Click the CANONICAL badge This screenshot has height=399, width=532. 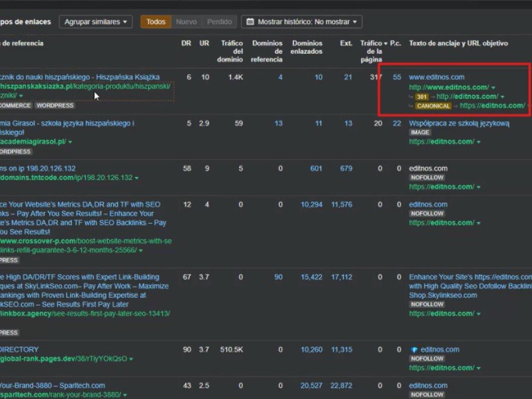pos(434,106)
